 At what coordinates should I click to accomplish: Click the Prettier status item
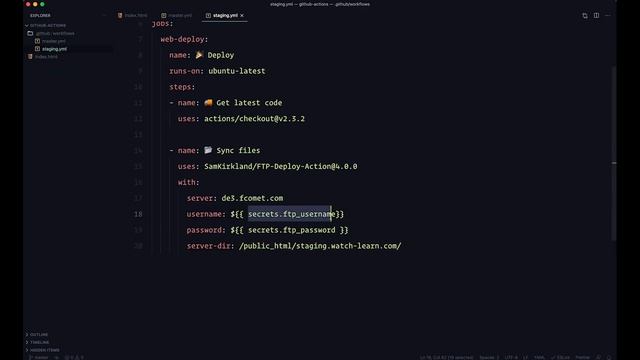pyautogui.click(x=582, y=358)
